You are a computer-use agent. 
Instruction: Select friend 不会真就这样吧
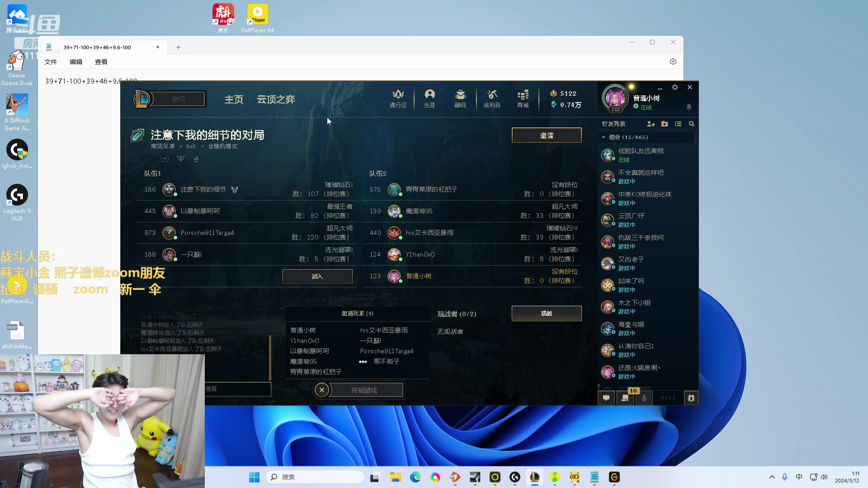(x=646, y=177)
